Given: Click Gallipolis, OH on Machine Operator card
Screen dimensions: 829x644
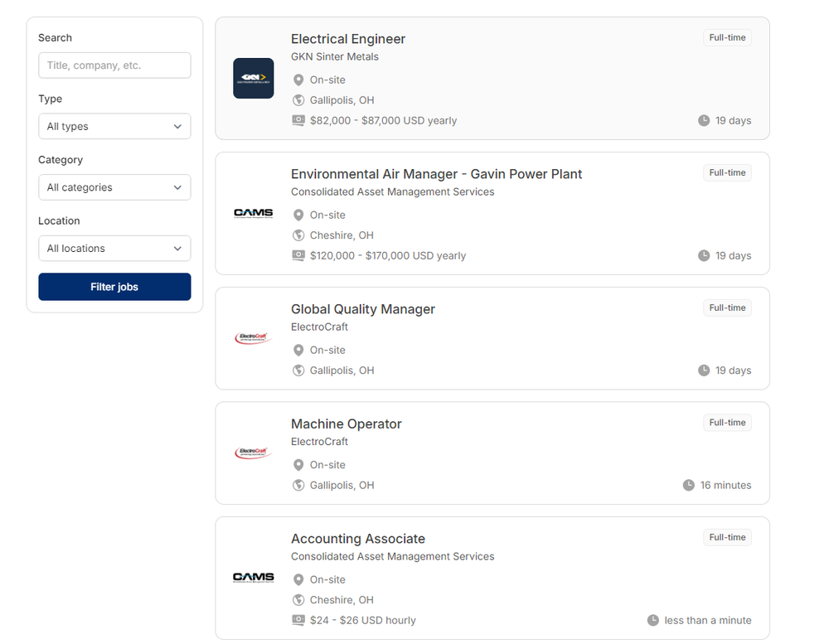Looking at the screenshot, I should click(x=342, y=486).
